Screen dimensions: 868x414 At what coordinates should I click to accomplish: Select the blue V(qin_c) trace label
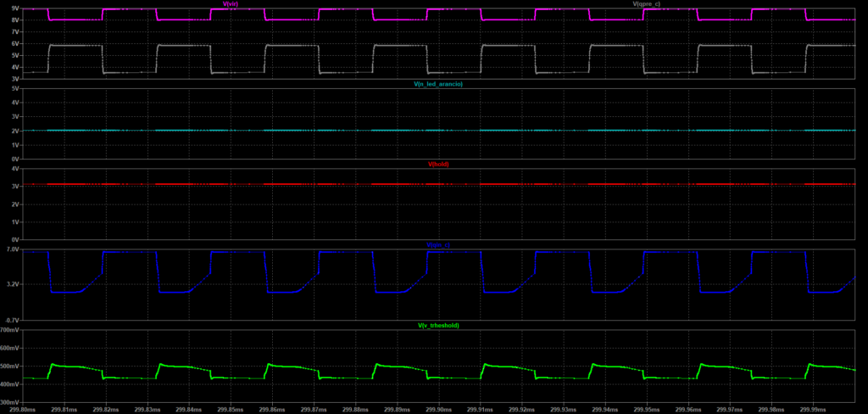click(x=438, y=244)
